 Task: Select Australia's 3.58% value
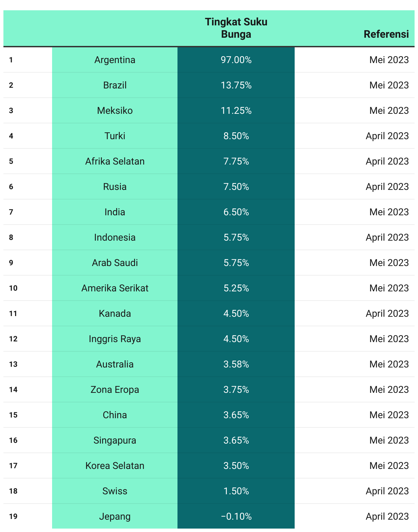(236, 364)
